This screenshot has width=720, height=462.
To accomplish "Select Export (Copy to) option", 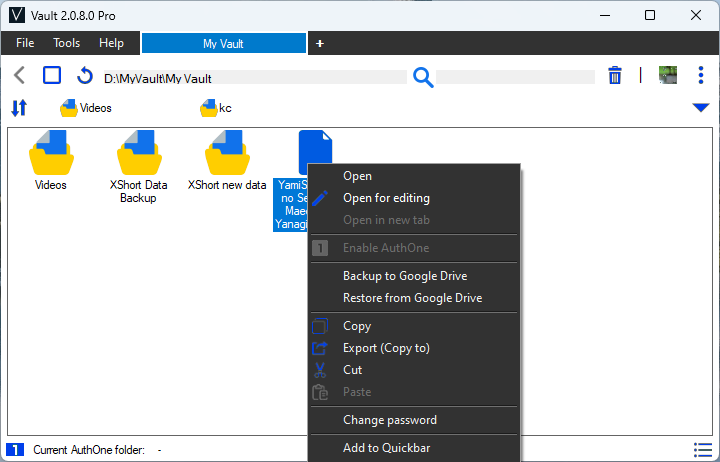I will tap(386, 348).
